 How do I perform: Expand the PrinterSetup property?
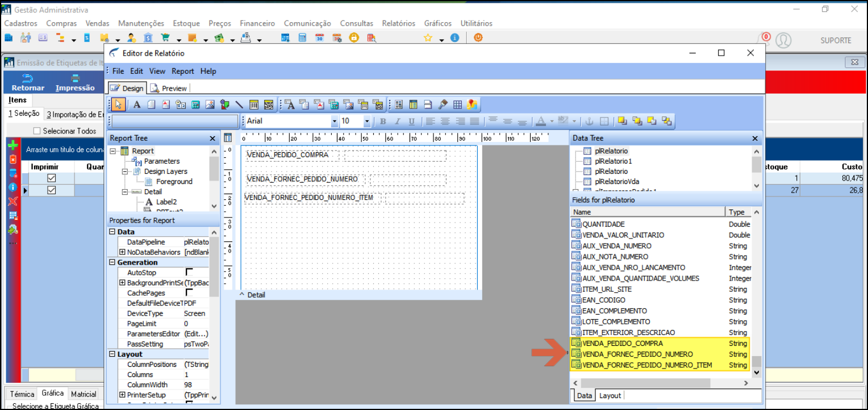tap(122, 395)
